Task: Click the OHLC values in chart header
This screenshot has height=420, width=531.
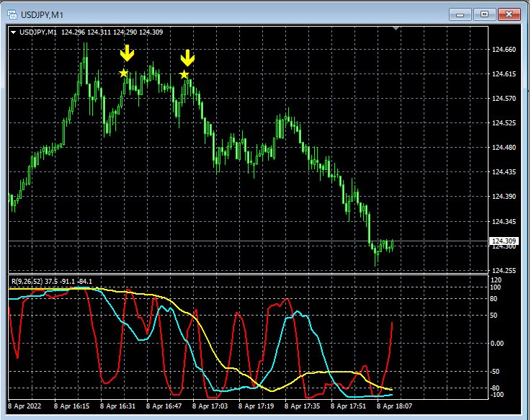Action: point(112,32)
